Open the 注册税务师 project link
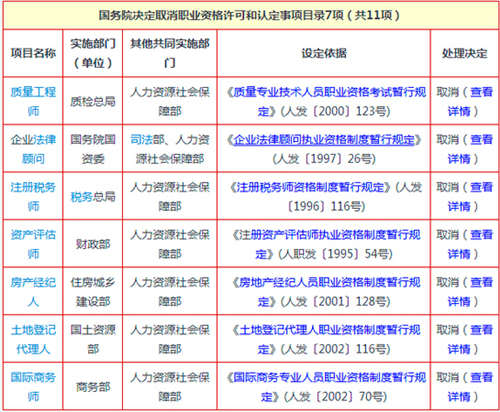This screenshot has height=412, width=500. tap(33, 197)
